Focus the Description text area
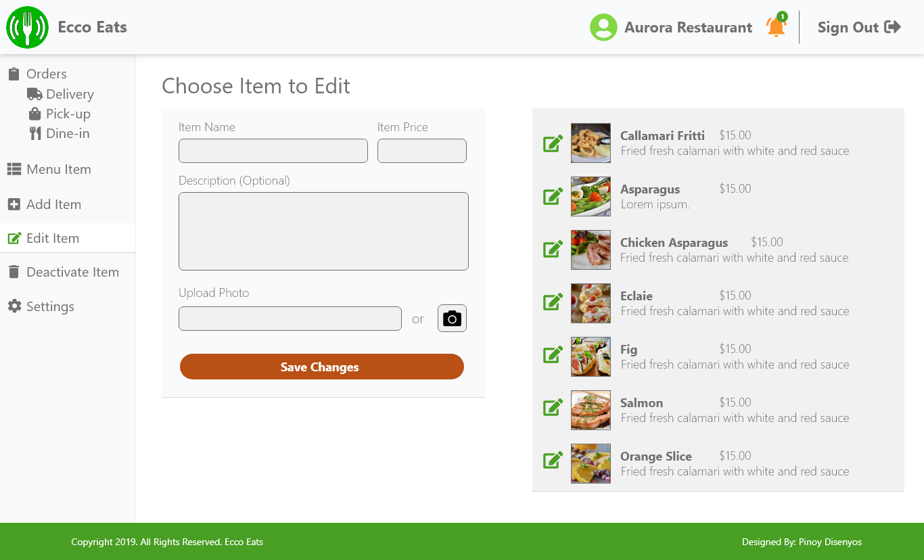Screen dimensions: 924x560 [x=323, y=231]
